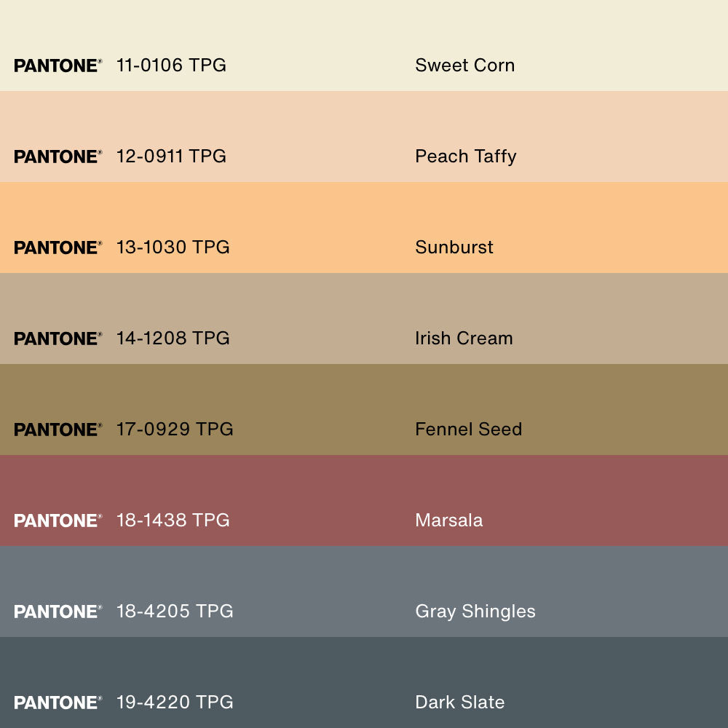Screen dimensions: 728x728
Task: Click the Gray Shingles color name
Action: [475, 612]
